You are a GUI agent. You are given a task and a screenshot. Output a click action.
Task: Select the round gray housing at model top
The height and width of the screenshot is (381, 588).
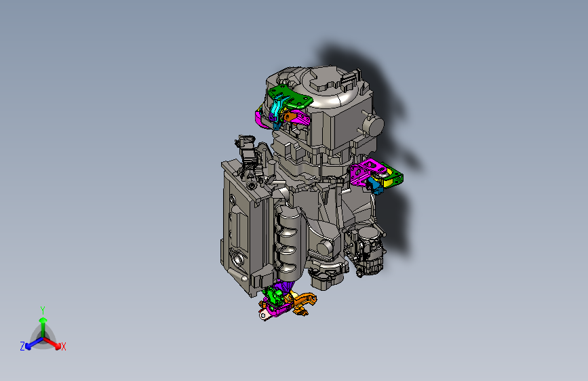tap(330, 87)
